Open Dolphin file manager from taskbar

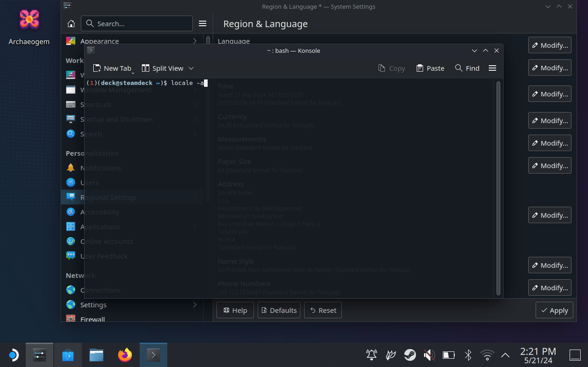coord(96,355)
